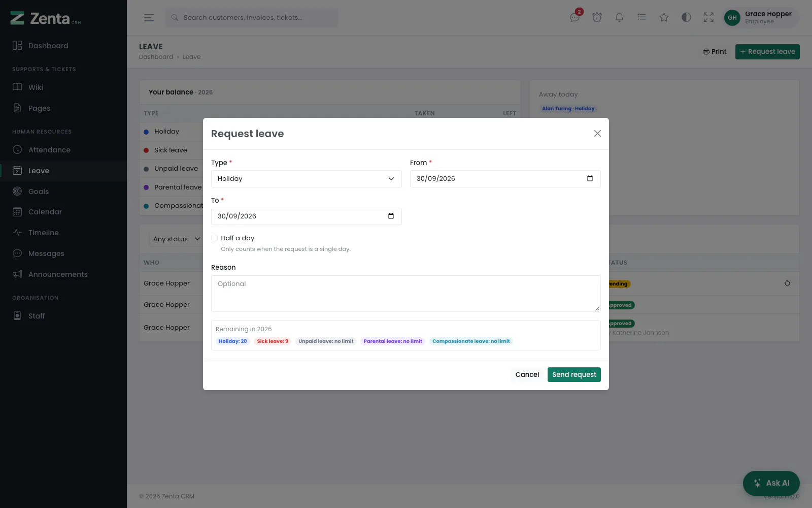
Task: Open the Calendar sidebar item
Action: 63,212
